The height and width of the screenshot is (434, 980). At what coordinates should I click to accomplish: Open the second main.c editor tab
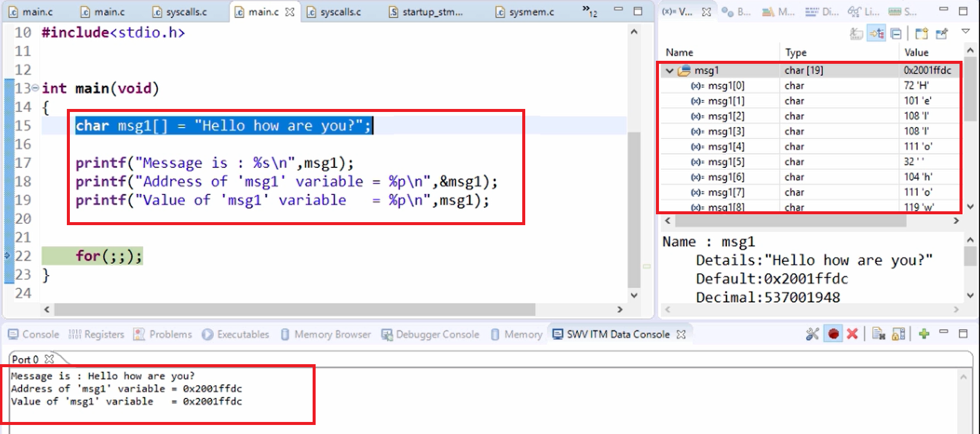coord(103,11)
